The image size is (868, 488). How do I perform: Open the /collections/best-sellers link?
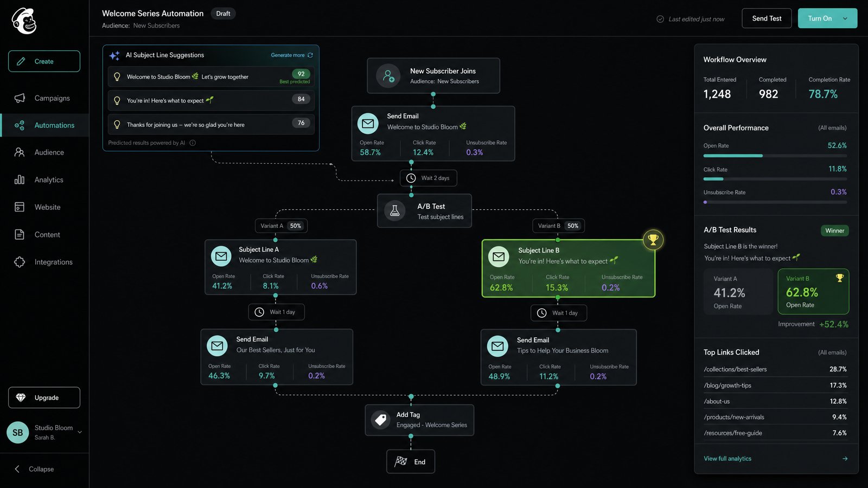tap(735, 369)
